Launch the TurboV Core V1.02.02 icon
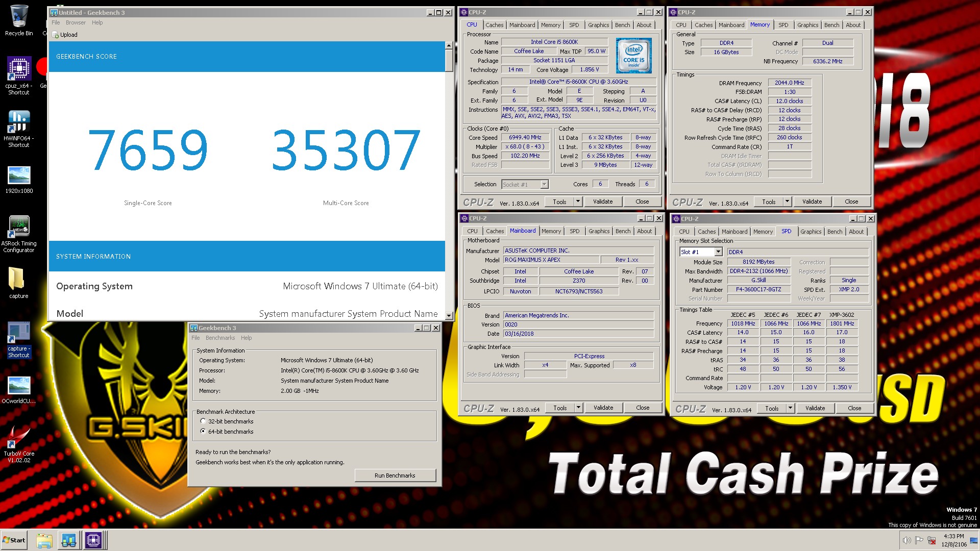Screen dimensions: 980x551 [19, 444]
